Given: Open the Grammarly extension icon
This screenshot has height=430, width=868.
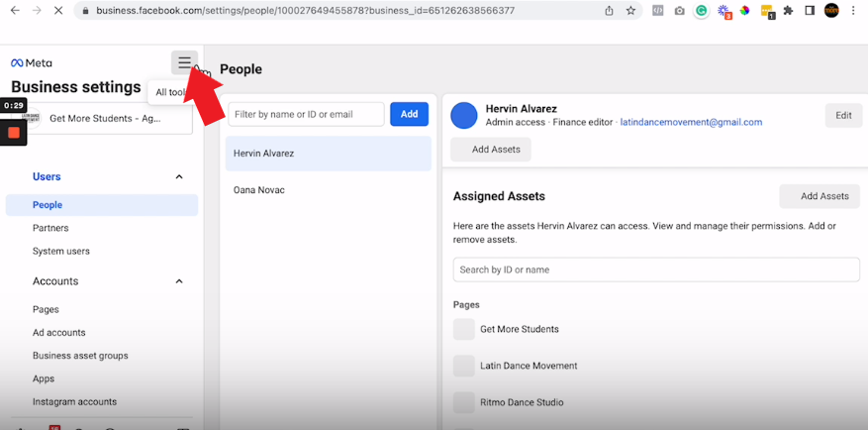Looking at the screenshot, I should tap(702, 11).
